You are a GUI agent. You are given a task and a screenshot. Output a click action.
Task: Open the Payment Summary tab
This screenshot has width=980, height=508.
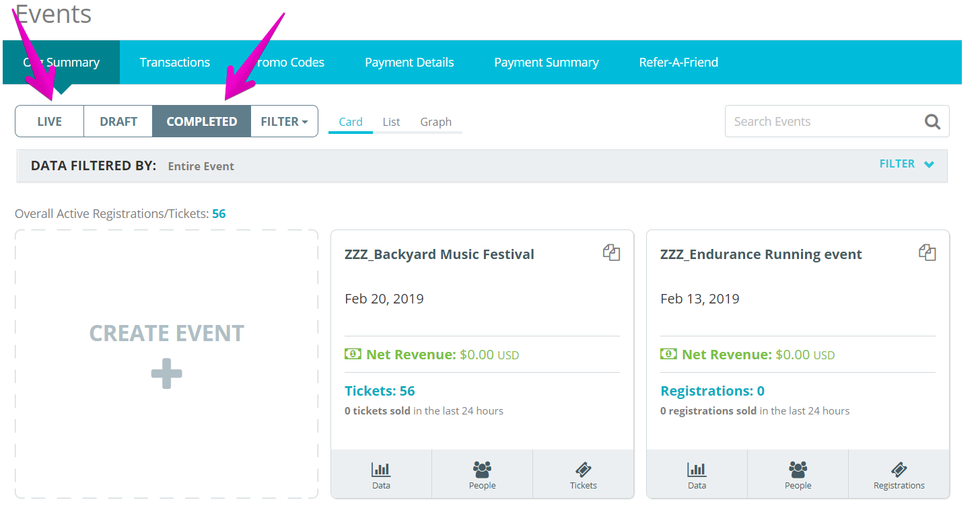click(x=547, y=63)
